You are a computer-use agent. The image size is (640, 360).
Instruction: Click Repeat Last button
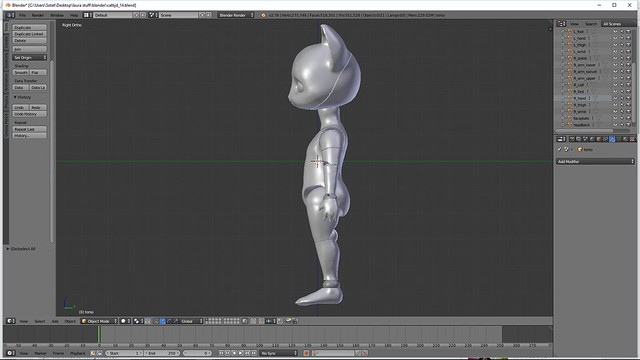coord(29,129)
